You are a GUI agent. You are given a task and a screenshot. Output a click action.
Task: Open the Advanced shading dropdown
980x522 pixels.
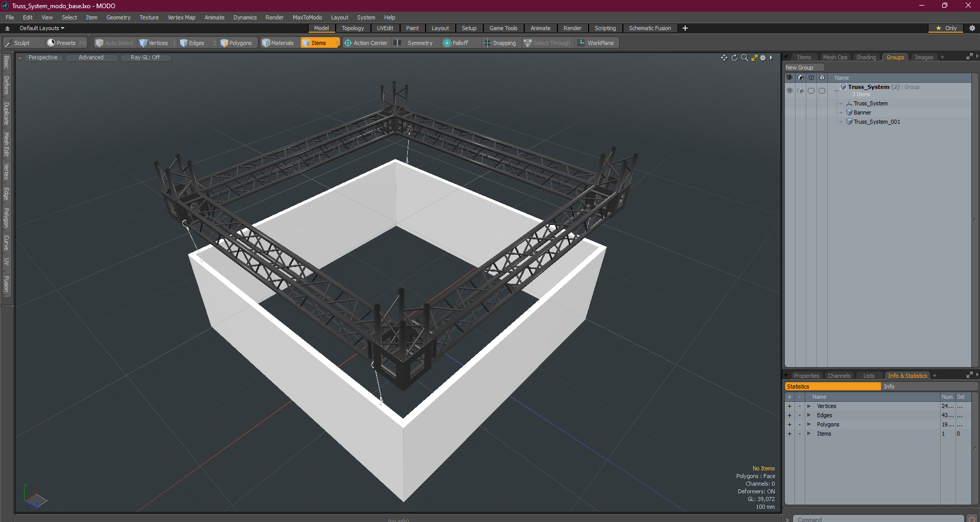(91, 57)
